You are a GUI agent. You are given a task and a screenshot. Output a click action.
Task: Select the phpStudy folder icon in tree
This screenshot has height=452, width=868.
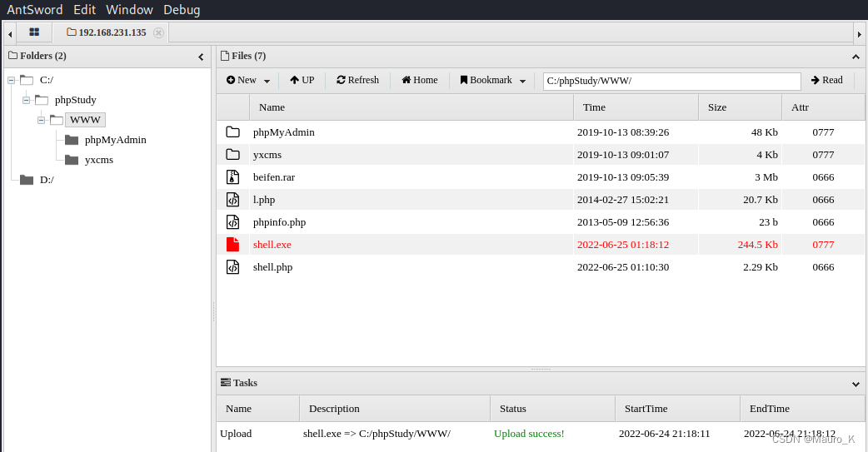pyautogui.click(x=42, y=100)
